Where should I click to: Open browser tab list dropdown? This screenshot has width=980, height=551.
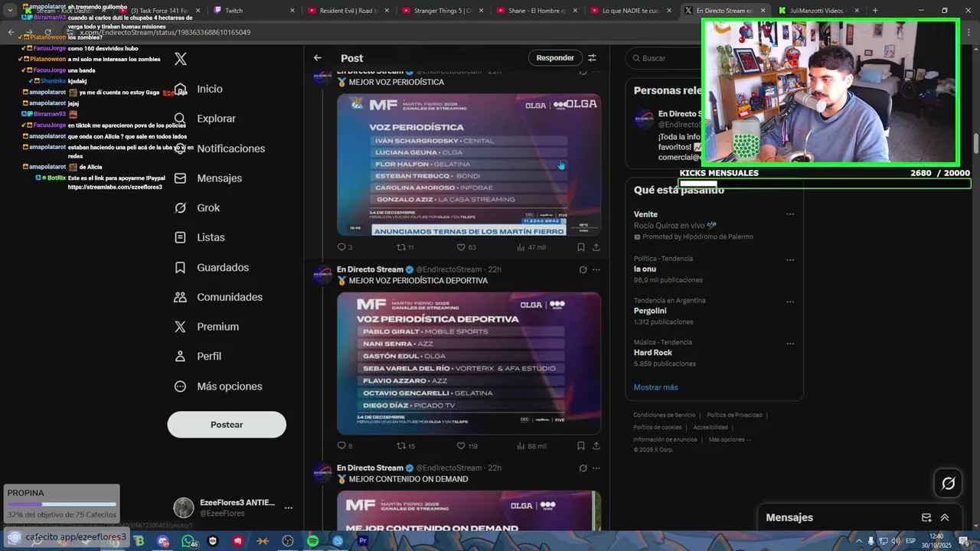click(10, 11)
